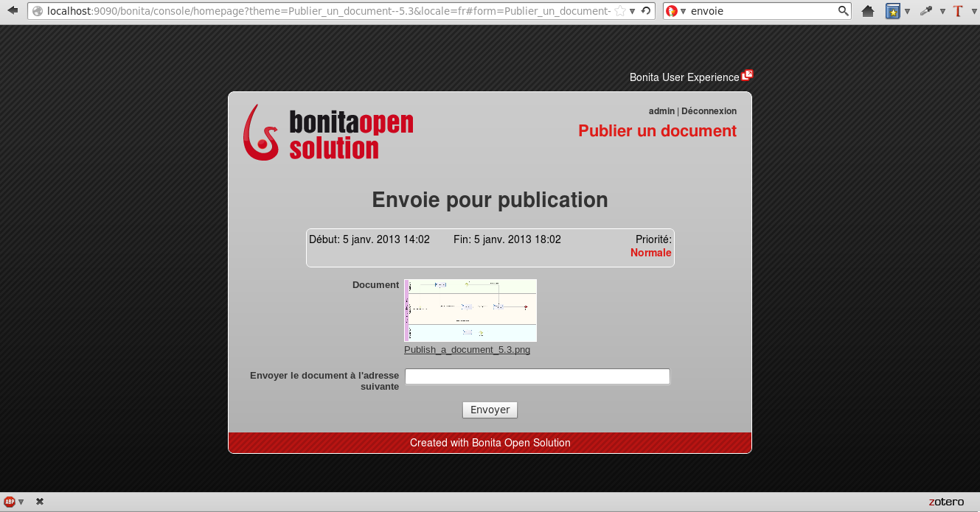Click the external-link icon beside Bonita User Experience
This screenshot has width=980, height=512.
click(x=747, y=74)
